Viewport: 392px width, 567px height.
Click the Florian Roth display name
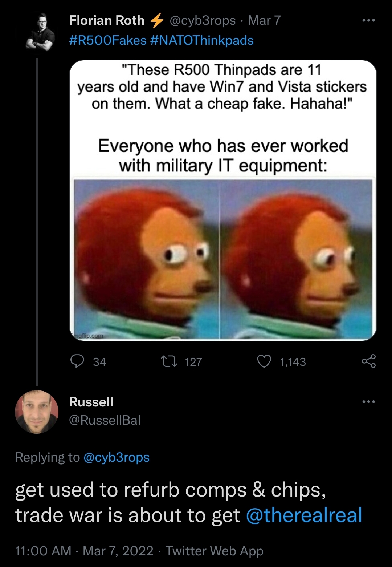point(107,20)
